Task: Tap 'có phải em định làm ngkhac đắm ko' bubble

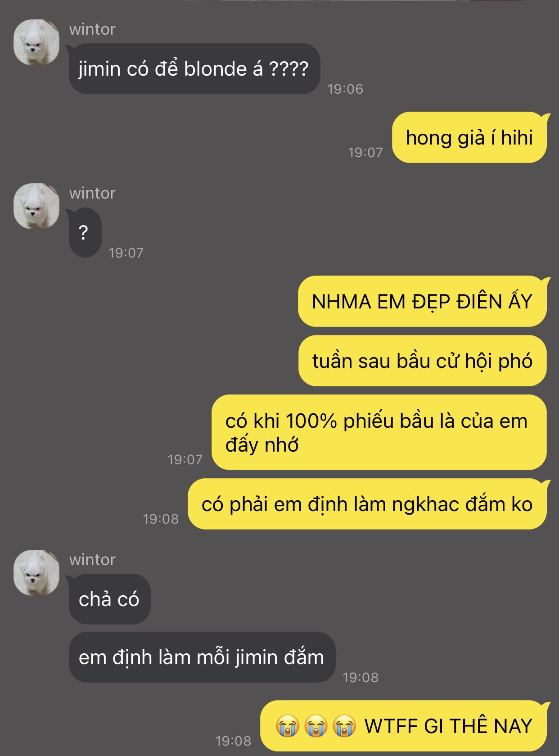Action: [367, 504]
